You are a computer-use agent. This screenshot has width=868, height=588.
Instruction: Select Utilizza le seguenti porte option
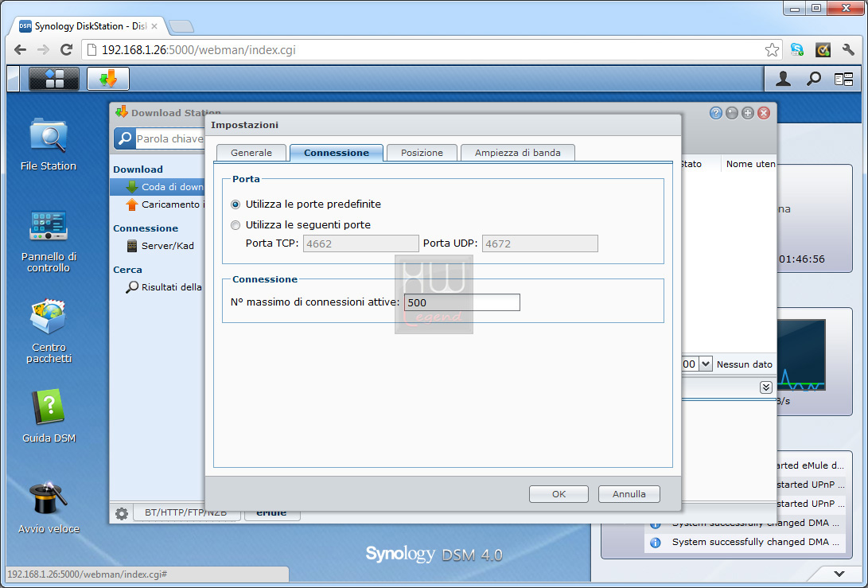pos(235,225)
